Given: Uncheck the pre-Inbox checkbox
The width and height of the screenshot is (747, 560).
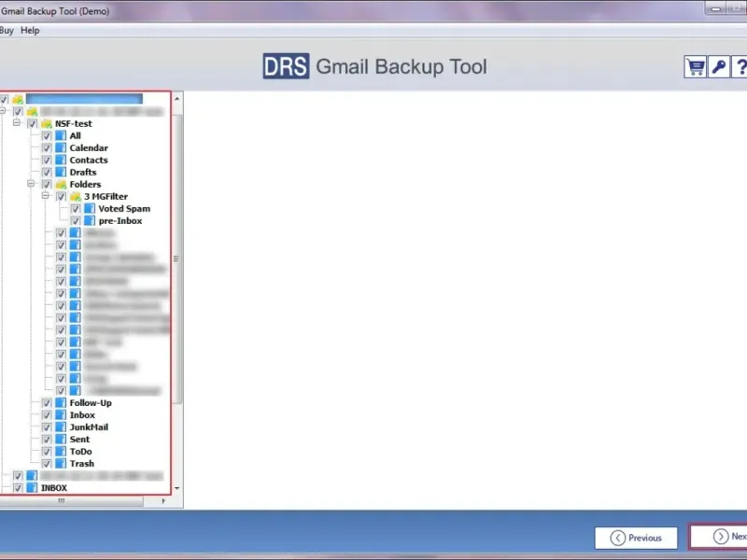Looking at the screenshot, I should [x=76, y=221].
